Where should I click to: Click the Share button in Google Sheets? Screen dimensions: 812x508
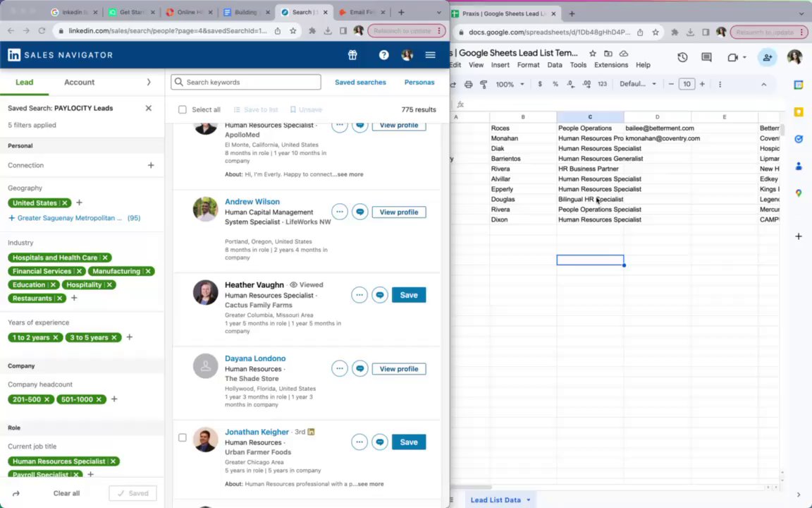pos(768,58)
